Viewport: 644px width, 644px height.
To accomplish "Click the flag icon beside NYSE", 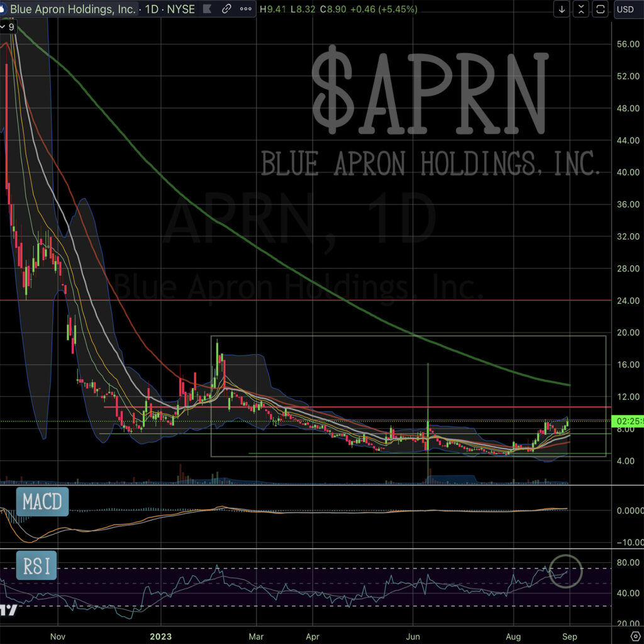I will (208, 9).
